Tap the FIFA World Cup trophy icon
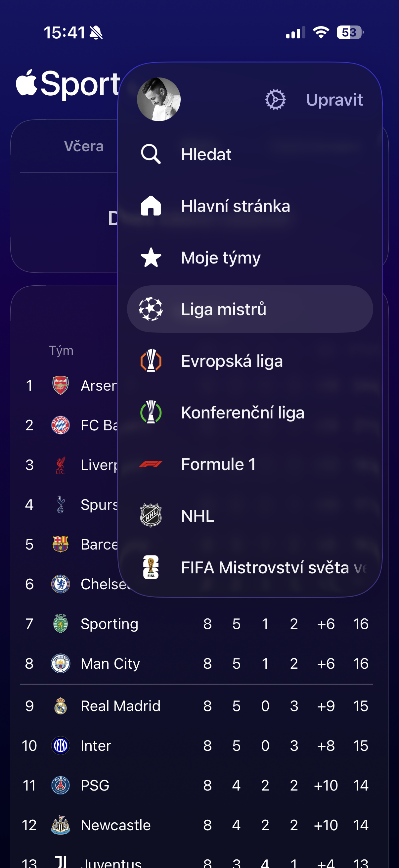 [151, 567]
